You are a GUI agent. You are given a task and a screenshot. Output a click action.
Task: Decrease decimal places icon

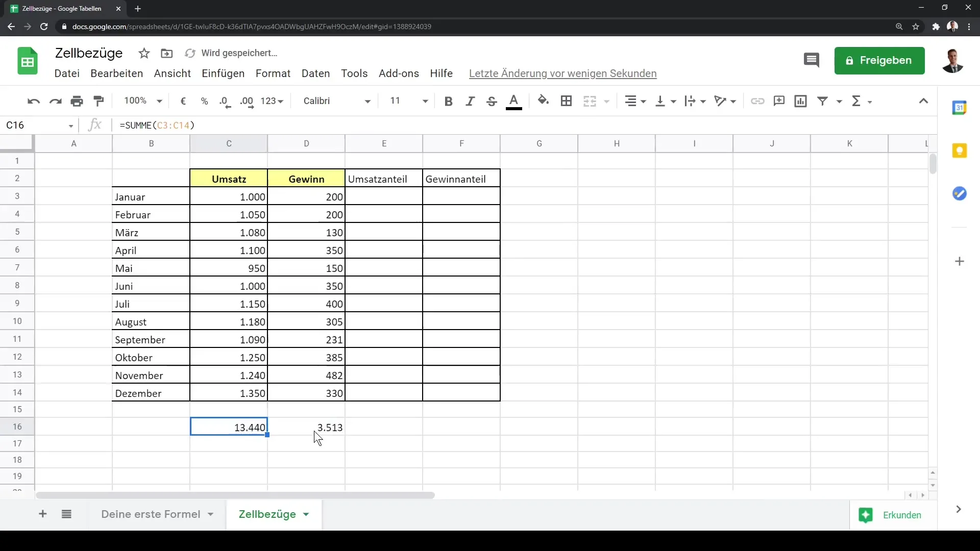pos(225,101)
